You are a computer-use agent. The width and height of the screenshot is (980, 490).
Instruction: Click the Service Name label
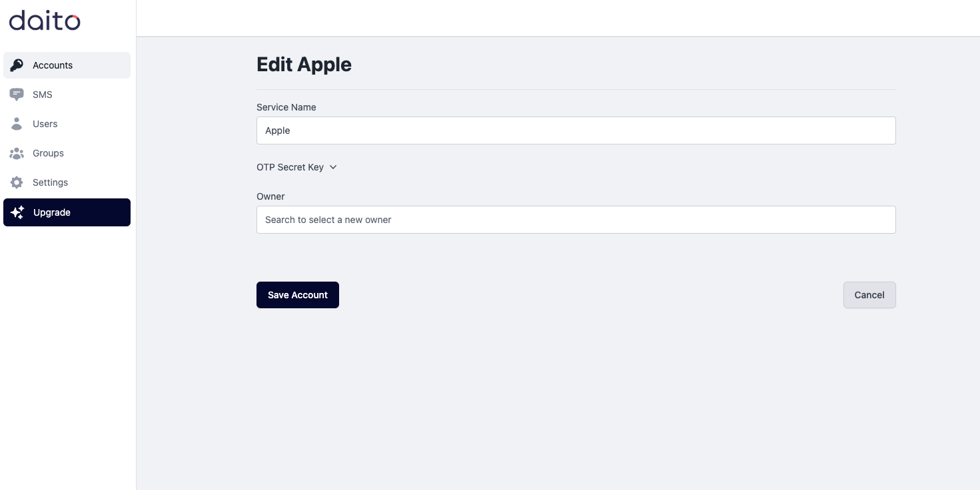click(x=286, y=107)
